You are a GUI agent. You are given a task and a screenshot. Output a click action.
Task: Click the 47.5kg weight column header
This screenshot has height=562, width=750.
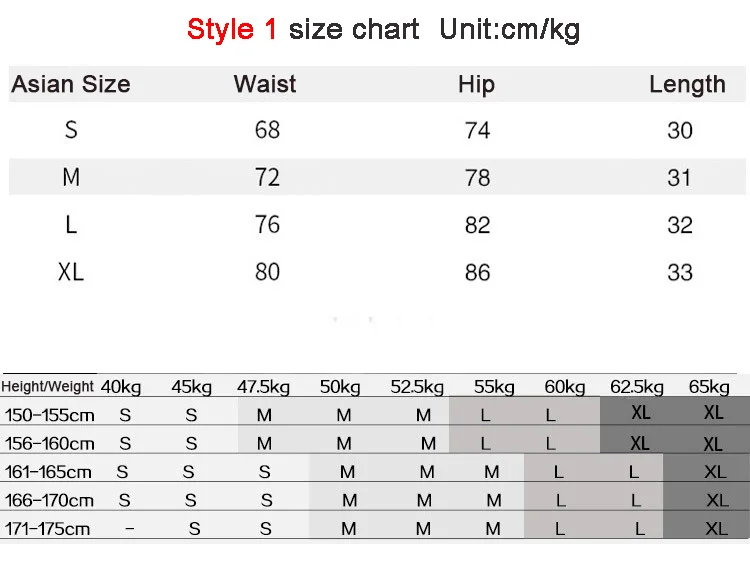(264, 387)
